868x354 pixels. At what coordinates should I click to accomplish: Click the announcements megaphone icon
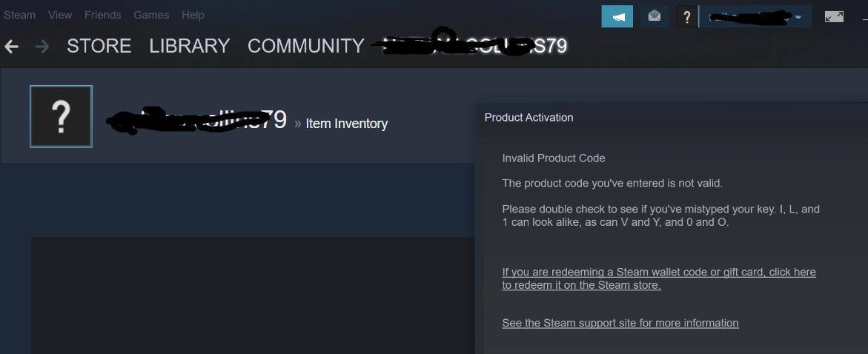click(617, 16)
